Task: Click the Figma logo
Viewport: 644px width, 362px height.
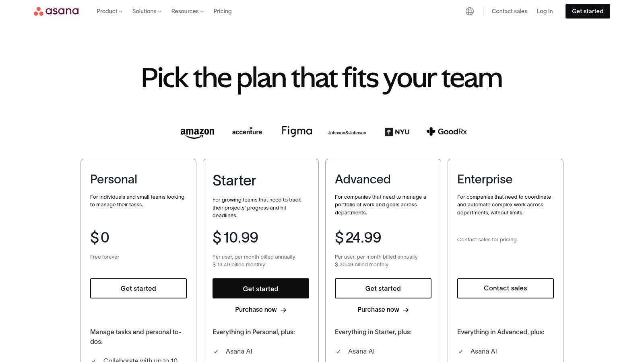Action: [297, 131]
